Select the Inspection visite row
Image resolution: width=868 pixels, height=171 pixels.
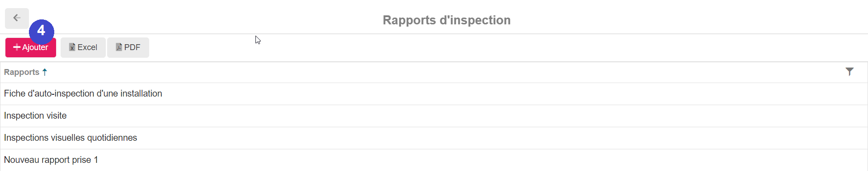tap(434, 116)
